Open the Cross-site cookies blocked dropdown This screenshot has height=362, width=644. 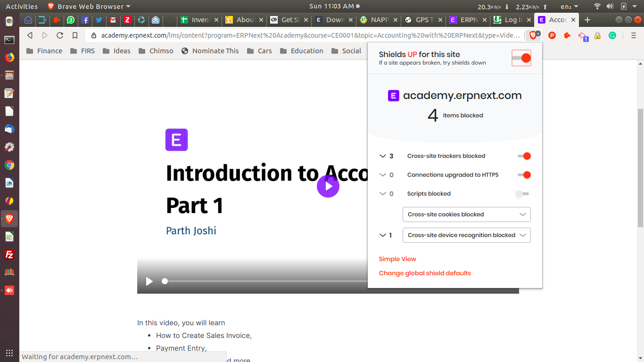pyautogui.click(x=467, y=214)
